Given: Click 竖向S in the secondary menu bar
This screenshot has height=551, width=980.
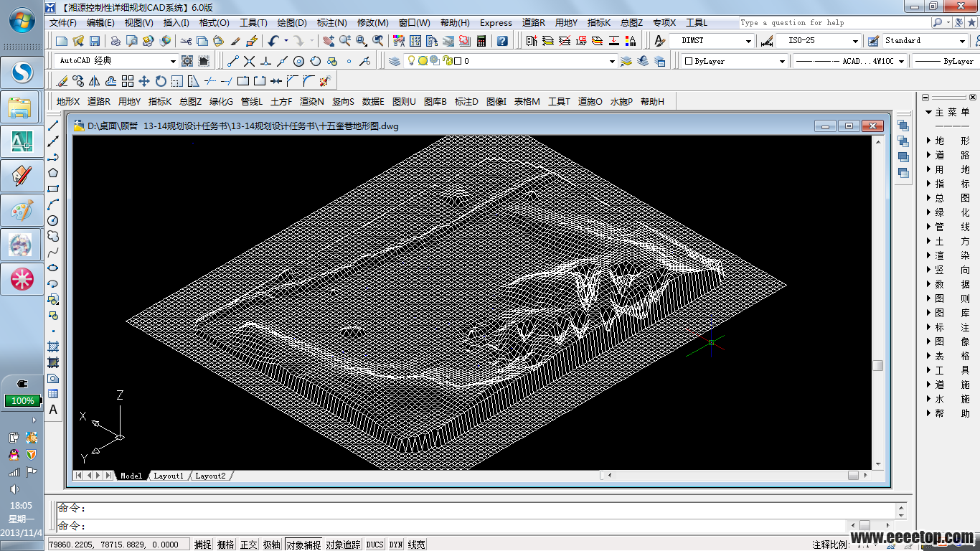Looking at the screenshot, I should coord(343,102).
